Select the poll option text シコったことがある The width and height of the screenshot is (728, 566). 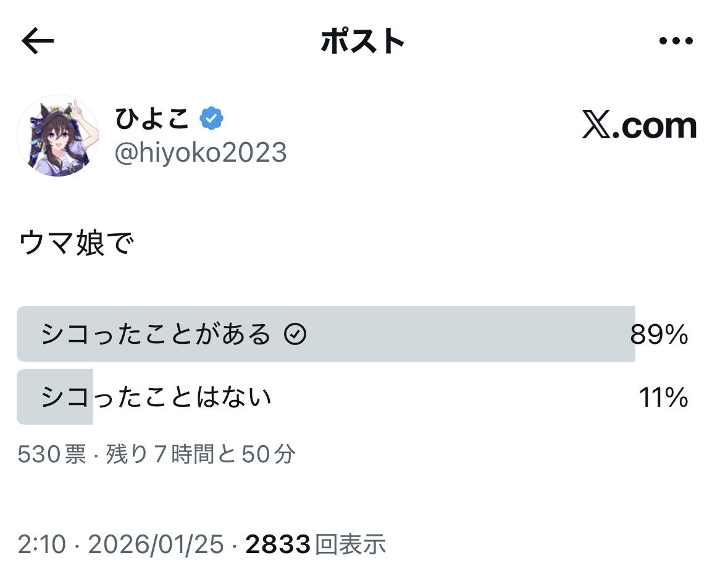click(156, 335)
